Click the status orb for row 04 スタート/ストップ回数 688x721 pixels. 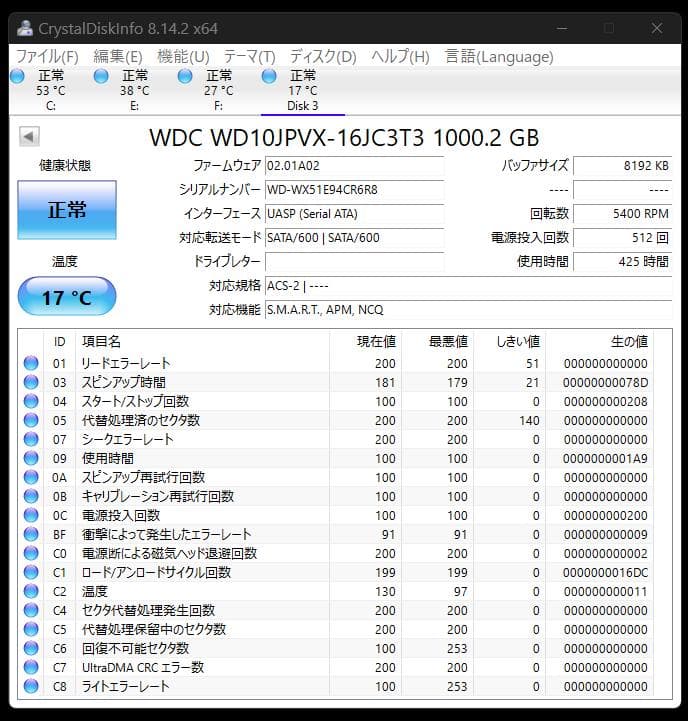tap(31, 401)
